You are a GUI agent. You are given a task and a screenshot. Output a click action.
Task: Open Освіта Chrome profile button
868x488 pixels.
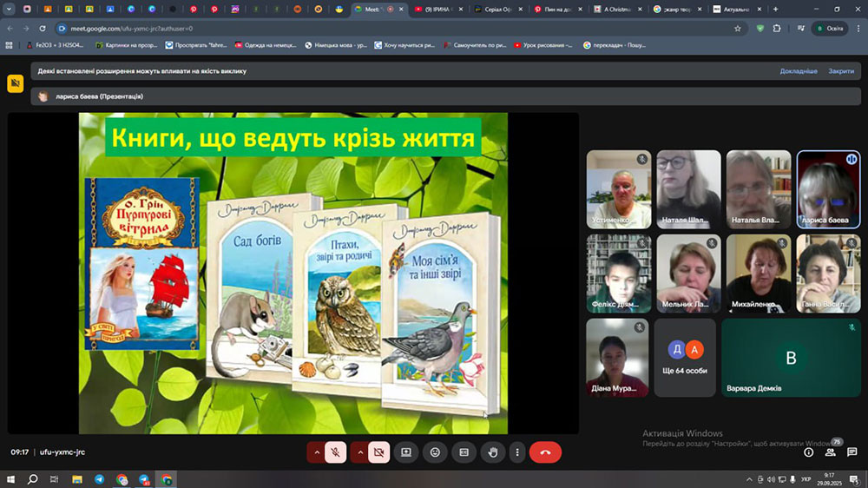pos(830,29)
